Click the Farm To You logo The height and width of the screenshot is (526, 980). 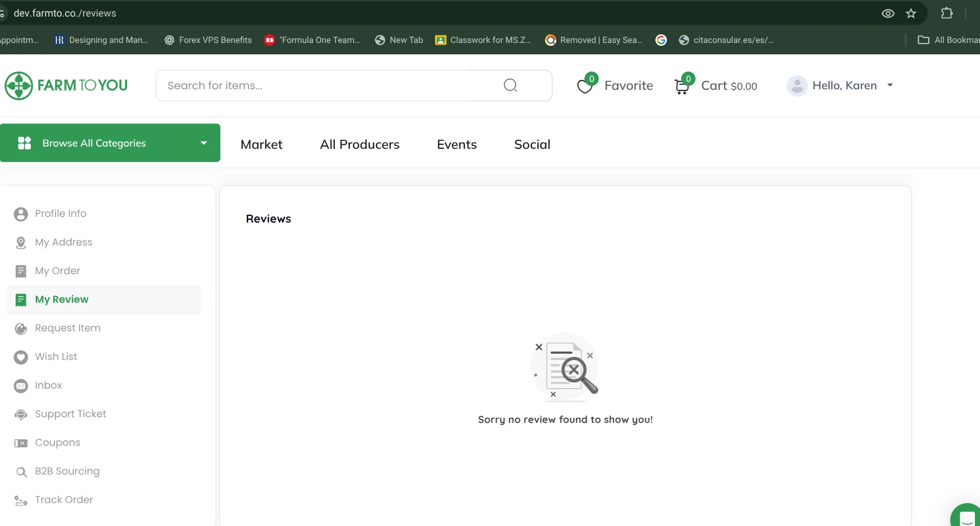[x=66, y=86]
